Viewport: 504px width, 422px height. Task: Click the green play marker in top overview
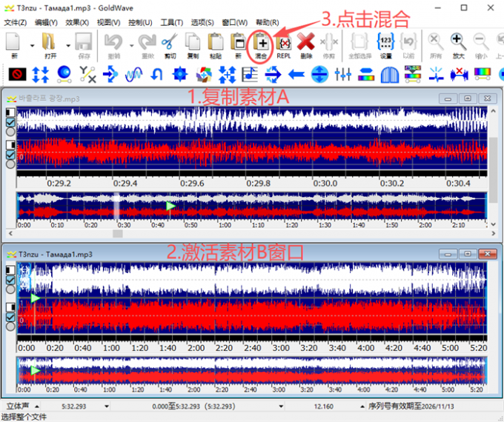coord(171,206)
